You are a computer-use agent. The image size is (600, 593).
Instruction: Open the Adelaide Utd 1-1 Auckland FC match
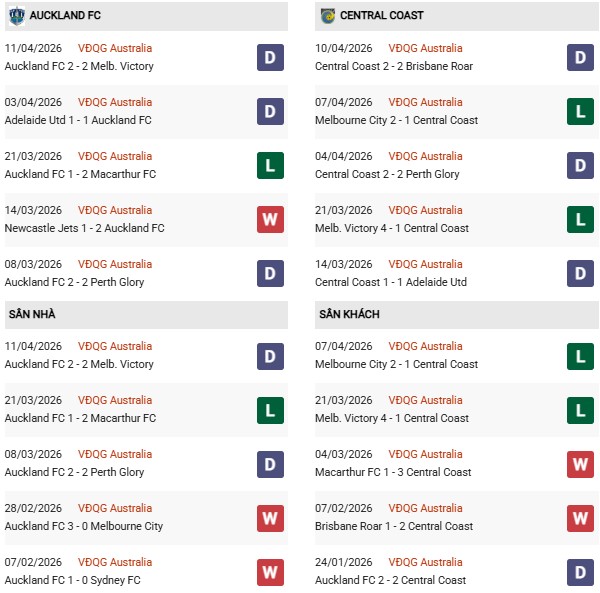coord(78,120)
